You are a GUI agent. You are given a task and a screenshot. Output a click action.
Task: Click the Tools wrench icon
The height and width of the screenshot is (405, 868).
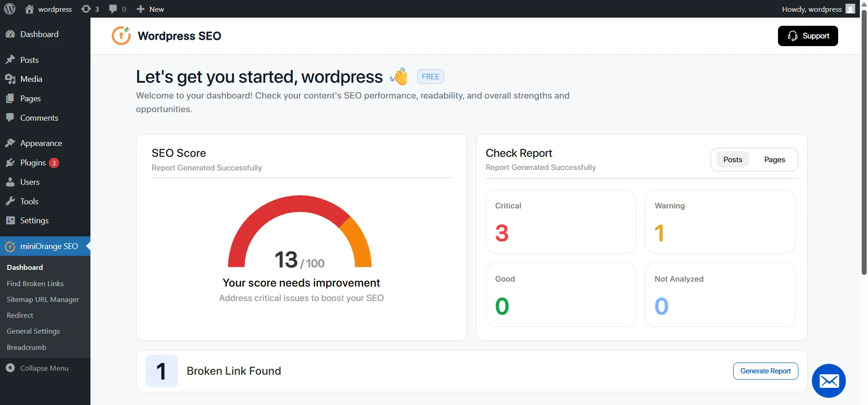pos(10,201)
